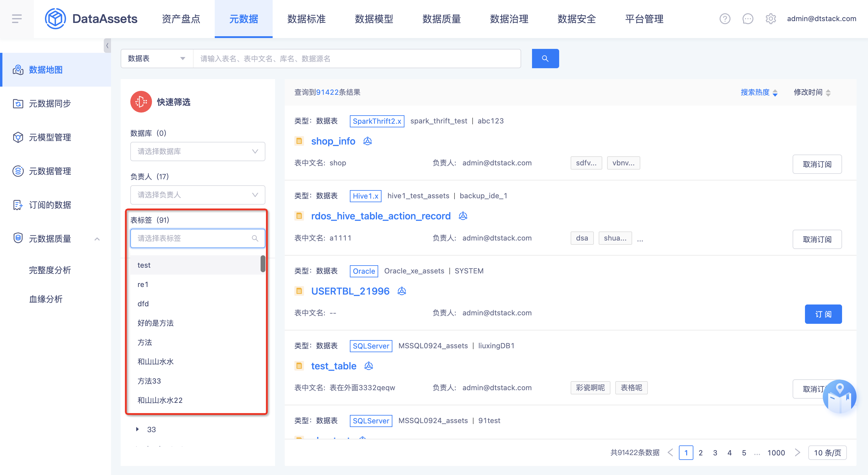Click lineage icon next to test_table

[369, 366]
